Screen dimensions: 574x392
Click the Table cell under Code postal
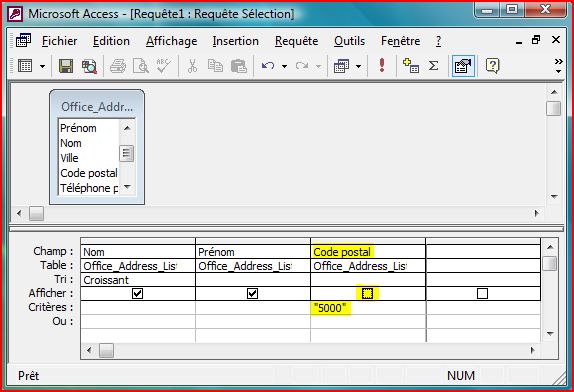(368, 266)
